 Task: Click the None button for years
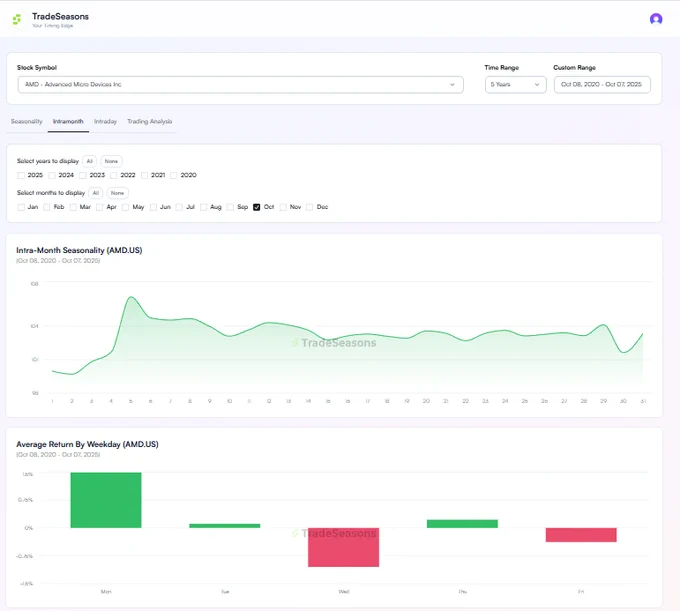(111, 161)
